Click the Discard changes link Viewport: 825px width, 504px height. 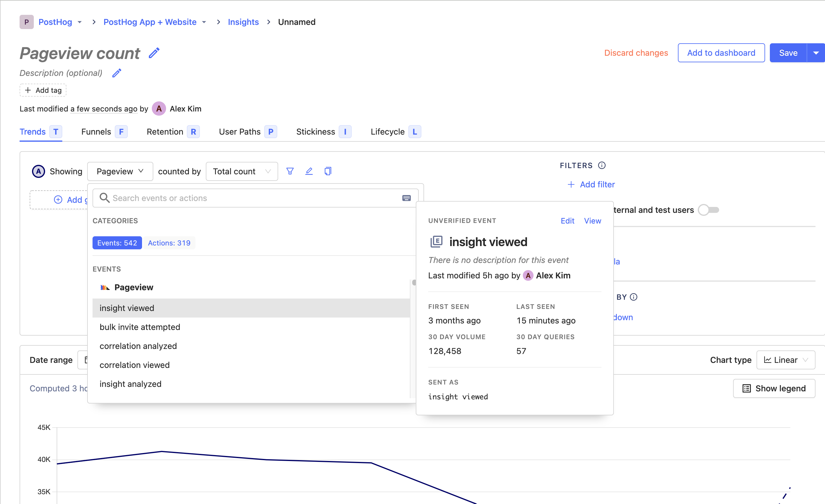[x=636, y=53]
